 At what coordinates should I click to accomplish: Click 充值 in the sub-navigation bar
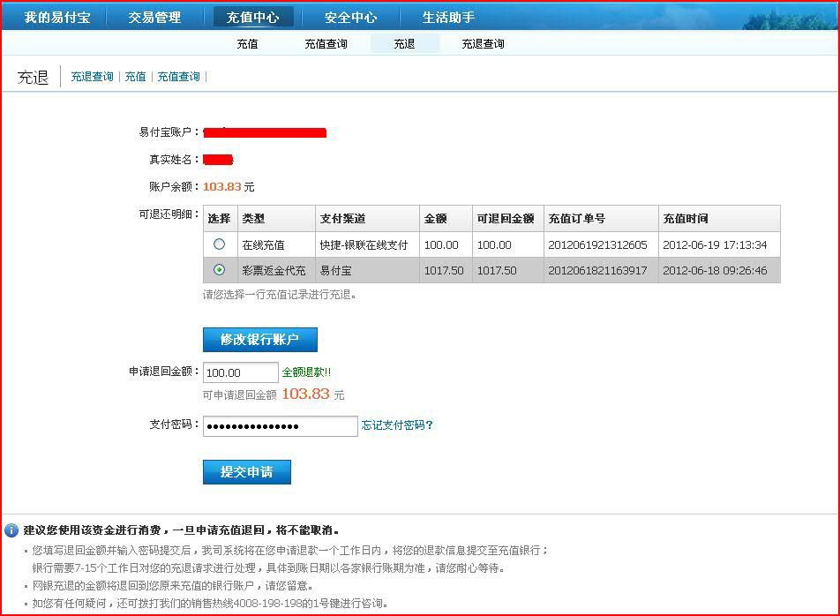[247, 44]
